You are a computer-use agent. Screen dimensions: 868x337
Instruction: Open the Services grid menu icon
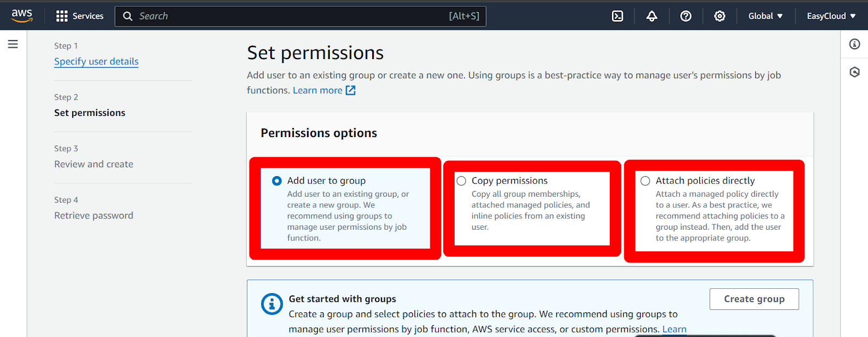click(x=62, y=16)
